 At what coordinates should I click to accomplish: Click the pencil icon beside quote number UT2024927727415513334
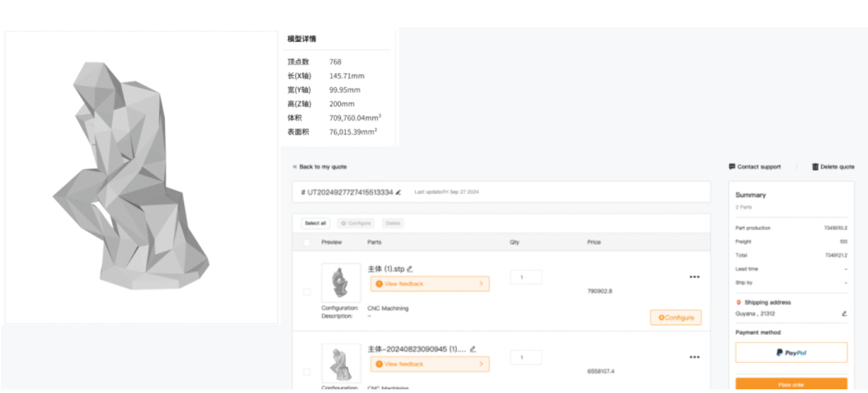tap(398, 192)
